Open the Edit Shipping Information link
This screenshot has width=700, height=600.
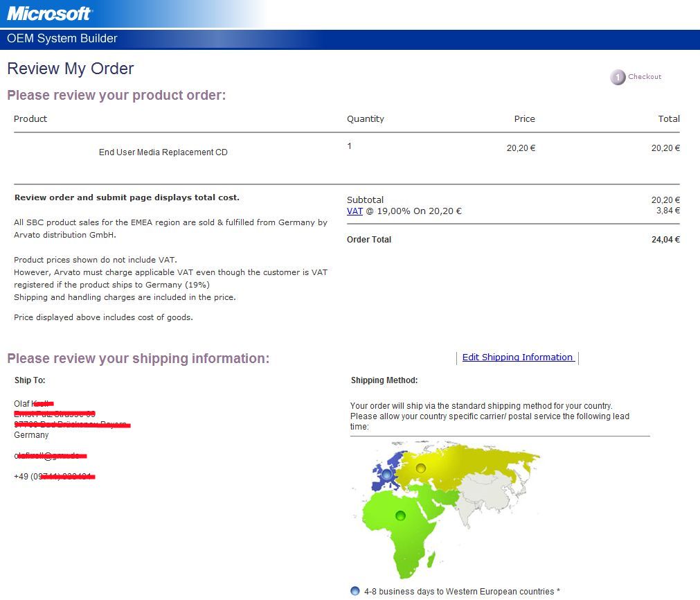click(517, 358)
